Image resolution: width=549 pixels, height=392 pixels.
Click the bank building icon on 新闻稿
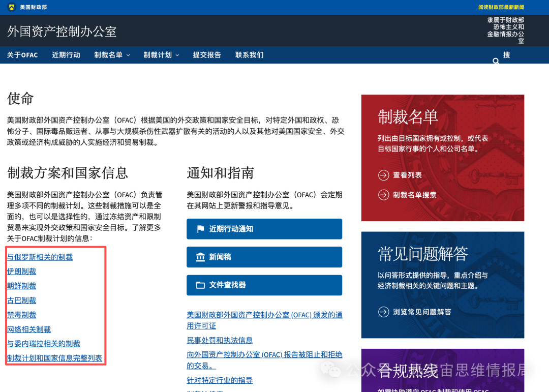tap(200, 257)
